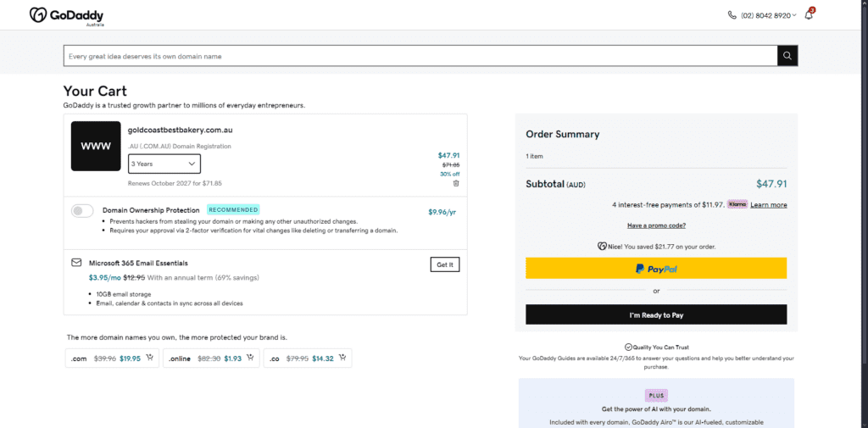Click the phone icon beside the support number
The width and height of the screenshot is (868, 428).
click(732, 15)
